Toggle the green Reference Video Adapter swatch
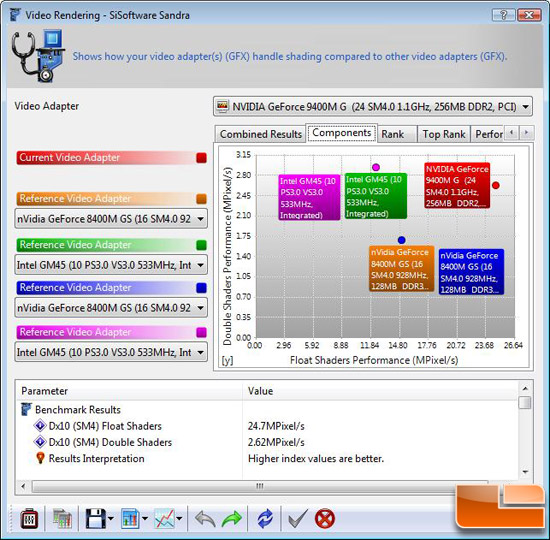Viewport: 550px width, 540px height. (201, 245)
